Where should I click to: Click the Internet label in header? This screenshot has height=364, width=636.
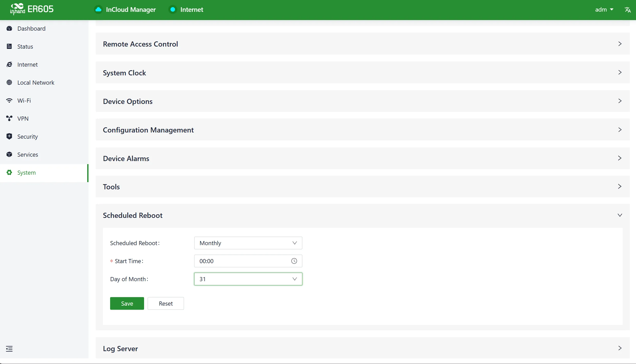192,10
